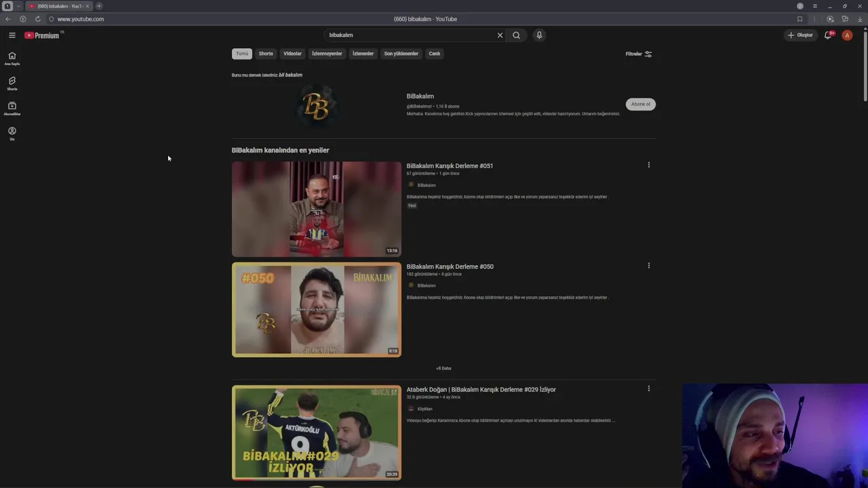Open the tab list dropdown arrow

18,6
